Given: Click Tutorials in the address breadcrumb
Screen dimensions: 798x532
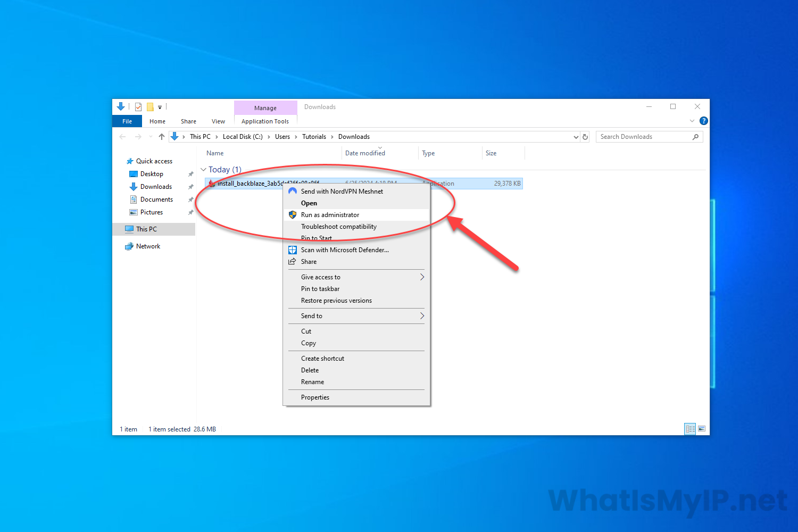Looking at the screenshot, I should point(314,137).
